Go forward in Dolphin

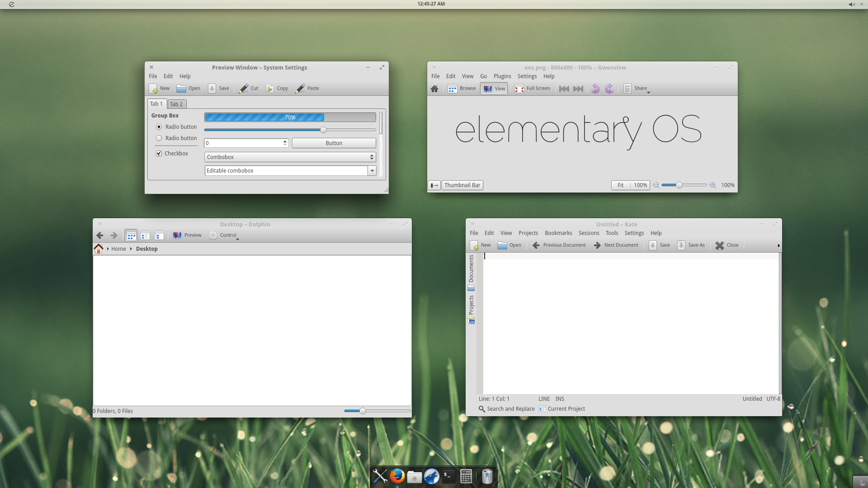point(114,235)
